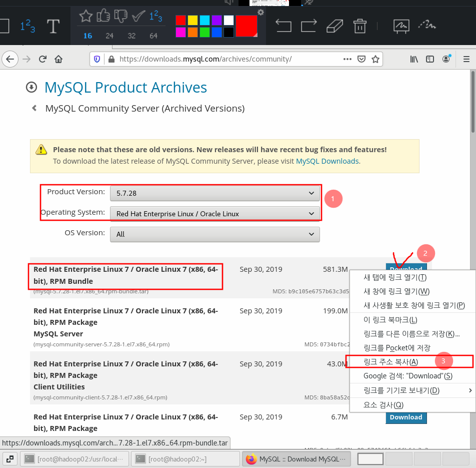Viewport: 476px width, 468px height.
Task: Choose 새 탭에 링크 열기 in context menu
Action: [x=412, y=277]
